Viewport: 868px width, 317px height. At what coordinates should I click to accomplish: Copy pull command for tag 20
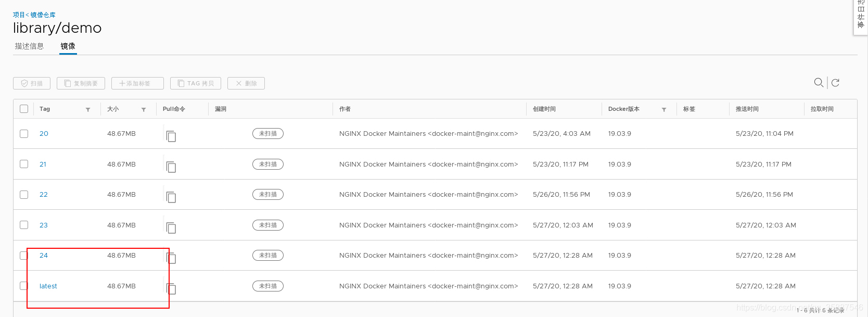pyautogui.click(x=171, y=136)
